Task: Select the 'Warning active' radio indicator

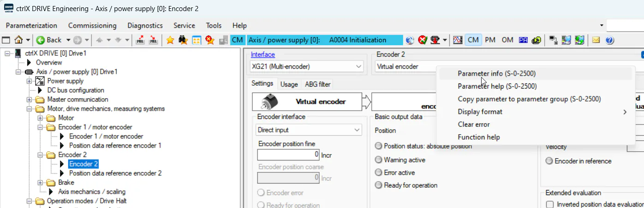Action: pyautogui.click(x=379, y=160)
